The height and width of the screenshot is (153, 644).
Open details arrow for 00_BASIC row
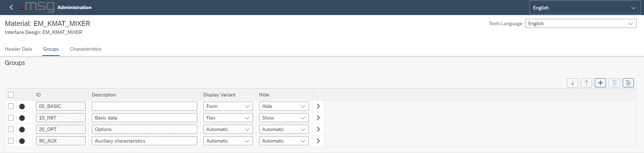(318, 106)
